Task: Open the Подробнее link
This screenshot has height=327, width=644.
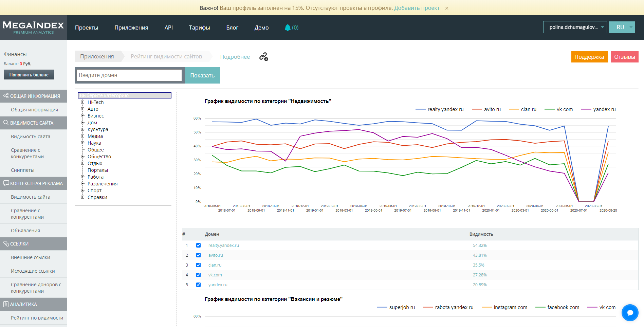Action: coord(235,57)
